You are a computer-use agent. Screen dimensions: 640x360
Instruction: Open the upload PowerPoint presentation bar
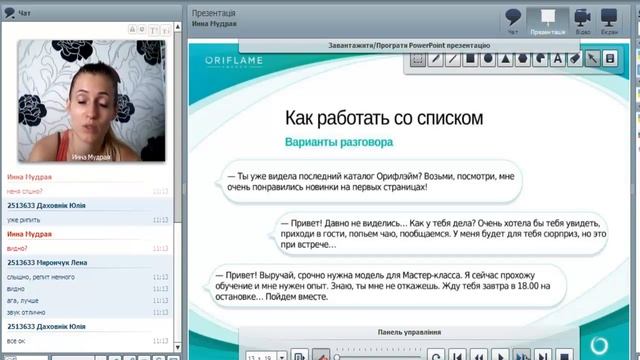point(409,45)
